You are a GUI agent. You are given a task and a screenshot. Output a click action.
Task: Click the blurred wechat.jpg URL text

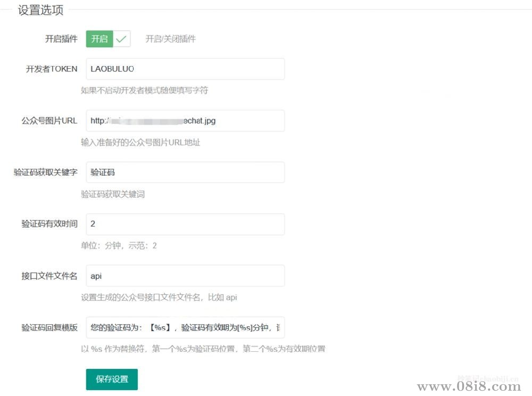click(152, 120)
